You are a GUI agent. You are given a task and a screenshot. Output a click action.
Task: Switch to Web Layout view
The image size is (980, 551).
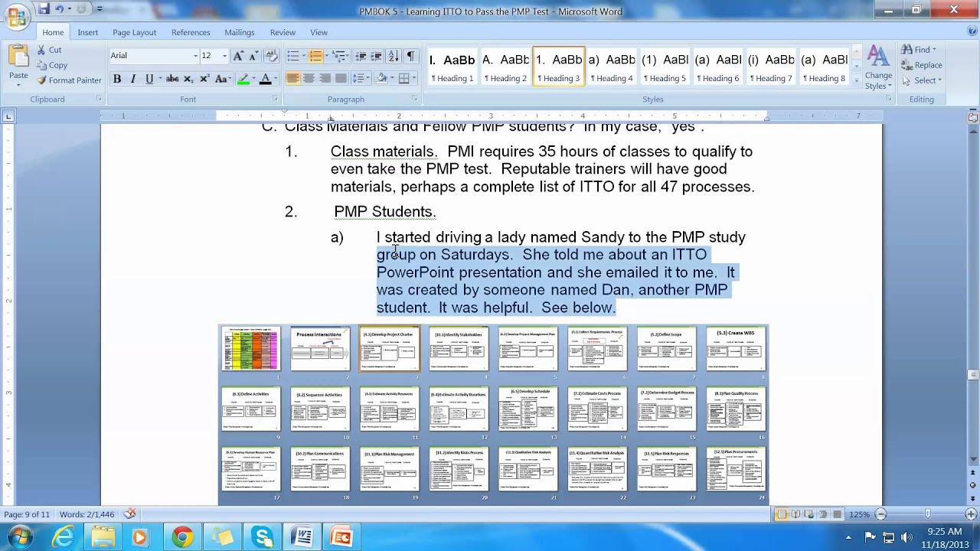pyautogui.click(x=809, y=514)
